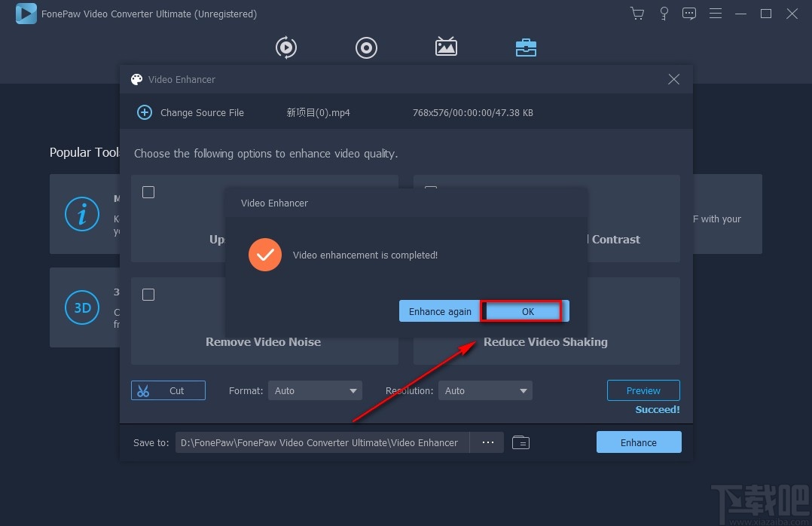The height and width of the screenshot is (526, 812).
Task: Click the Change Source File label
Action: [202, 112]
